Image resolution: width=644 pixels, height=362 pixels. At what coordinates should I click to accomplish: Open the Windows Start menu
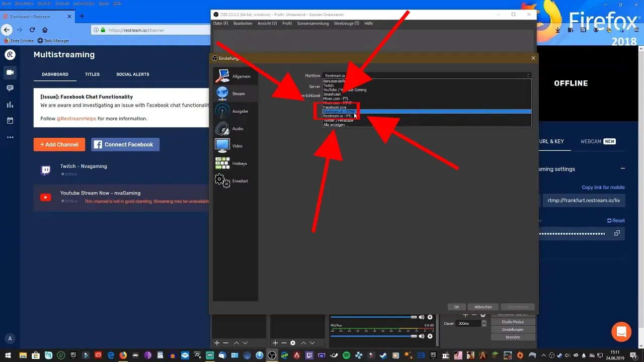pyautogui.click(x=8, y=355)
